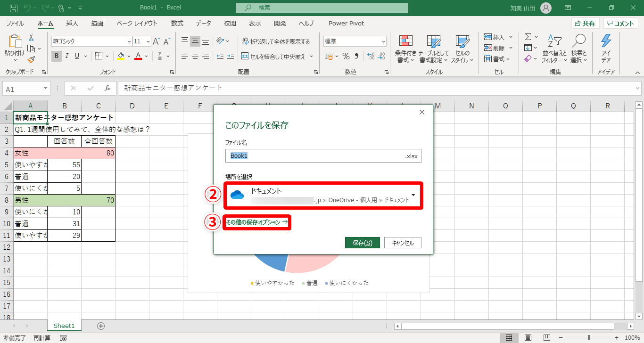
Task: Click the Borders icon
Action: click(99, 56)
